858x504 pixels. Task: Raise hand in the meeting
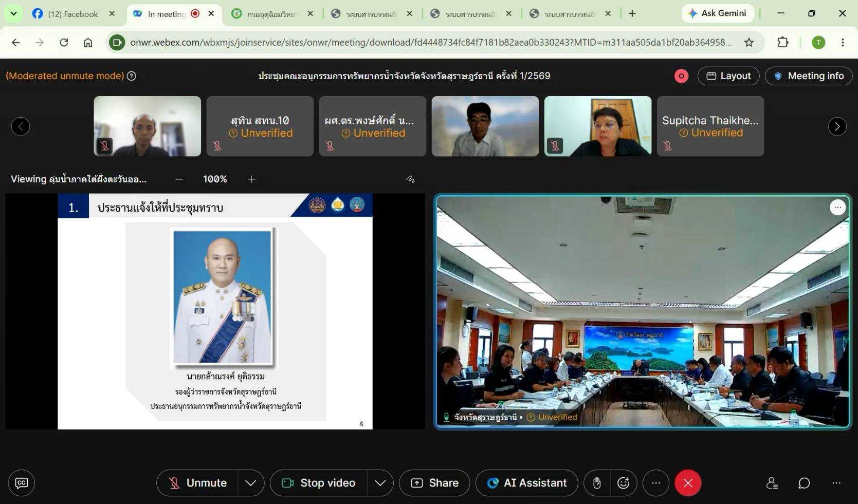(597, 483)
